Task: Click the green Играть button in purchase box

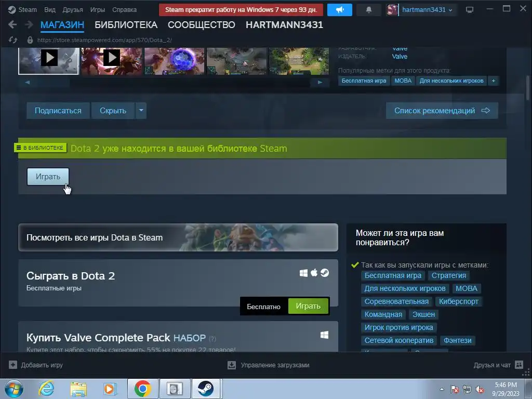Action: coord(308,306)
